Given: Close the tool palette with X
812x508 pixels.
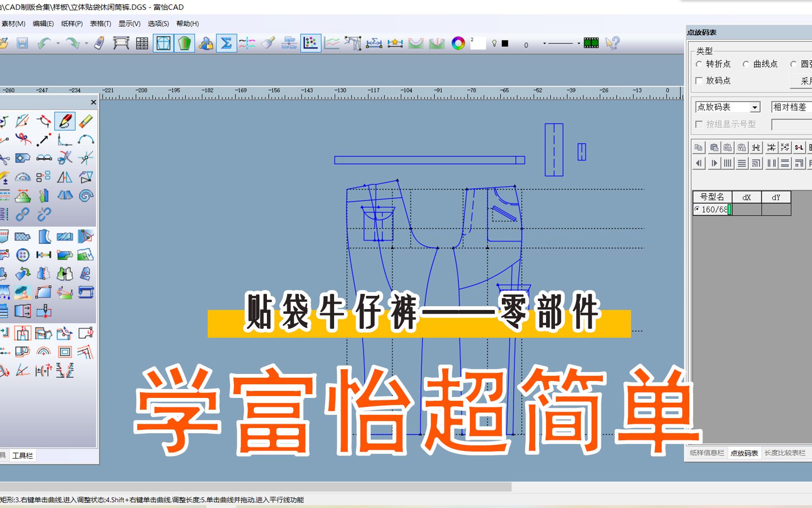Looking at the screenshot, I should point(93,102).
